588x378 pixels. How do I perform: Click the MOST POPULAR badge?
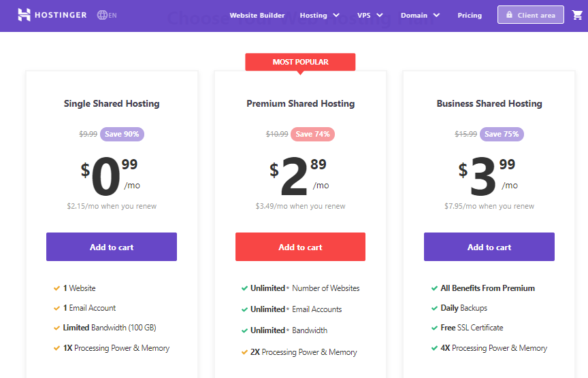point(300,62)
